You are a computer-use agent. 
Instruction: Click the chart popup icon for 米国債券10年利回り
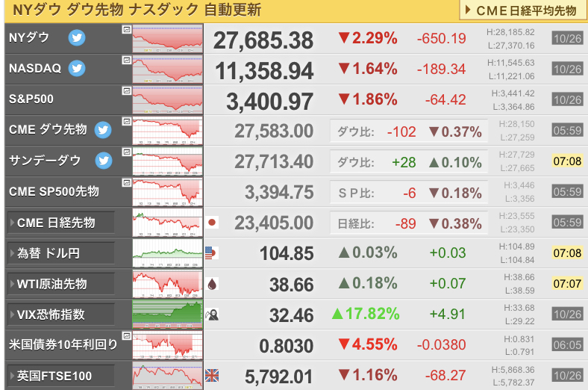(x=127, y=335)
